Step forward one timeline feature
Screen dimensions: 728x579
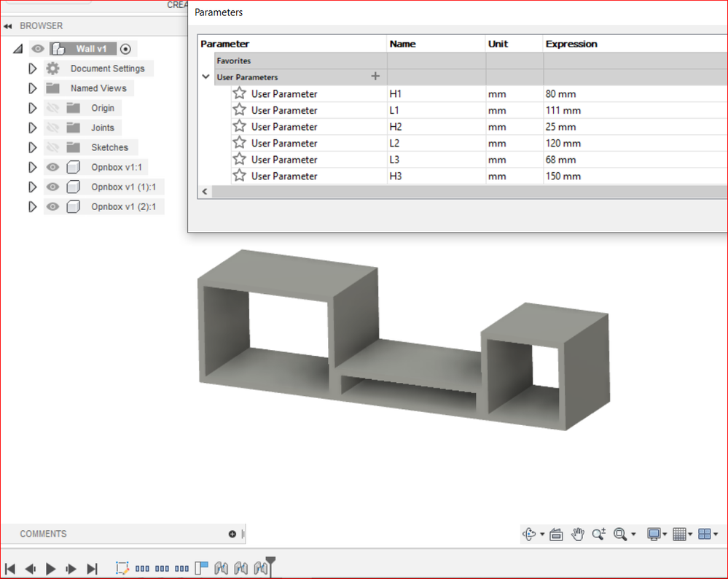(x=71, y=568)
